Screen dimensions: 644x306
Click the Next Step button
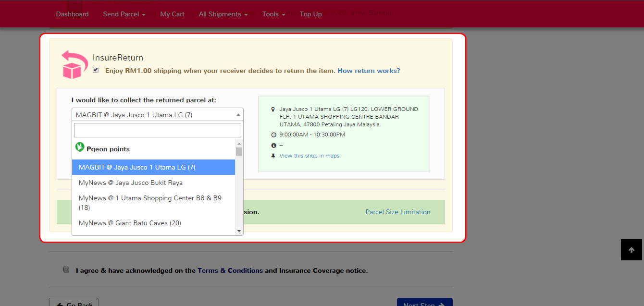point(424,302)
